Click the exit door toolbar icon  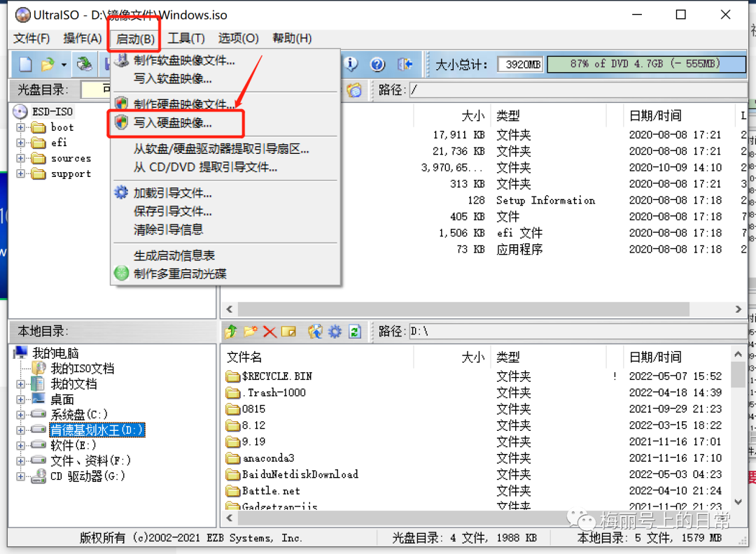pos(405,64)
